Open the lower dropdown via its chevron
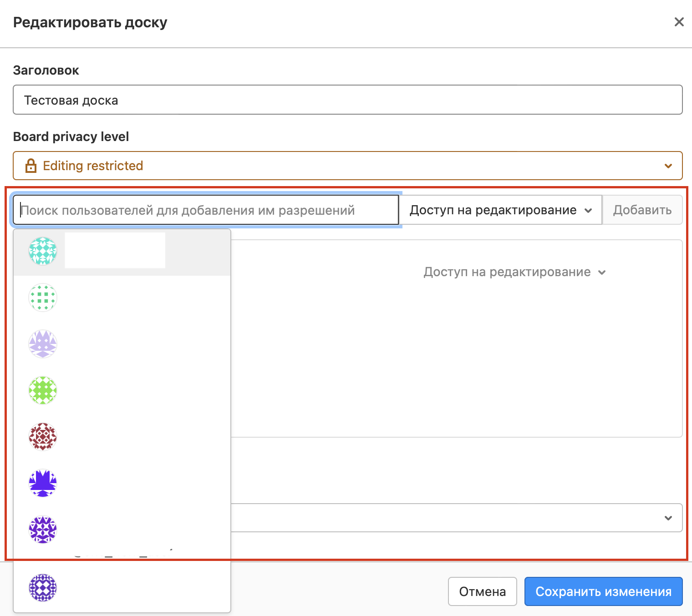 (668, 518)
